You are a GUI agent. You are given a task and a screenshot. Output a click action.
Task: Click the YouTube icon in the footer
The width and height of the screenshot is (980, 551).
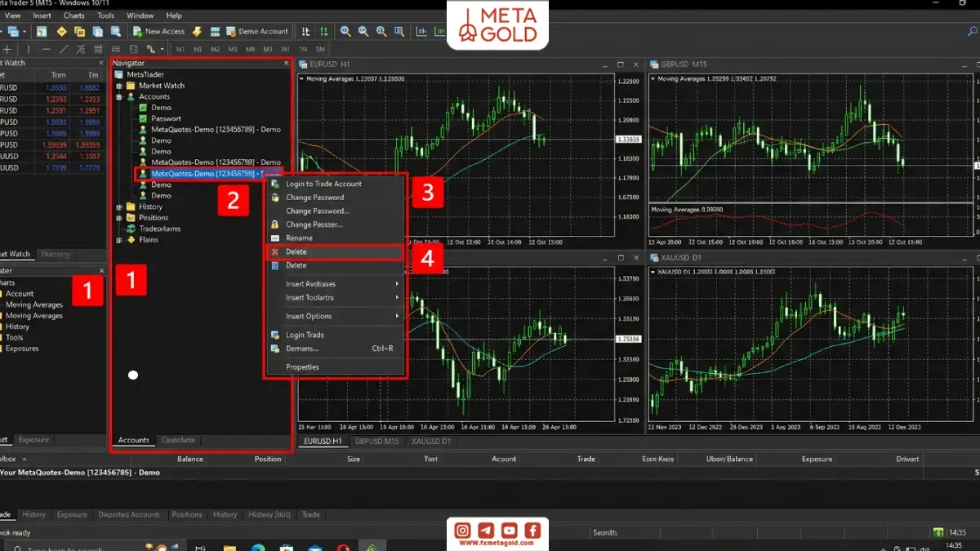(x=510, y=531)
